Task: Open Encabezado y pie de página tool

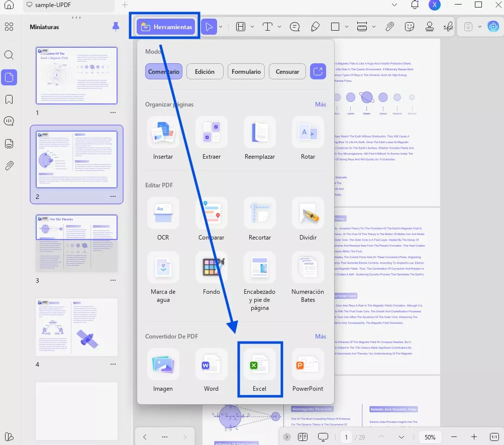Action: pyautogui.click(x=260, y=282)
